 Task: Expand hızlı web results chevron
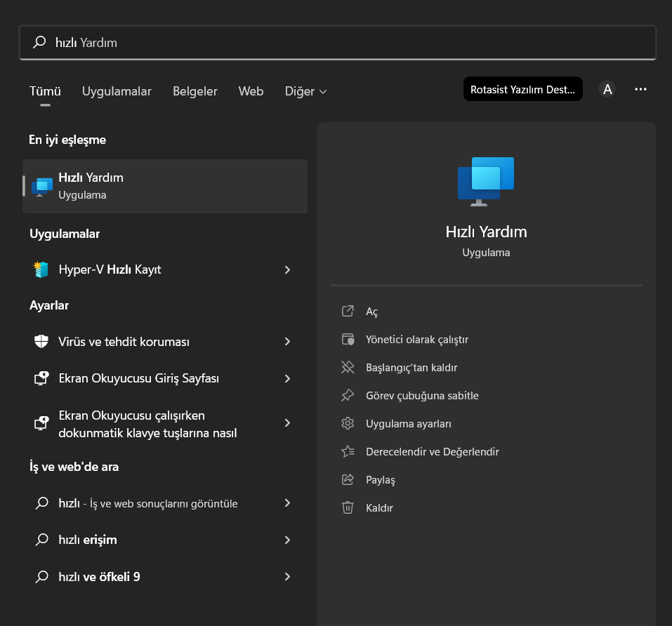pyautogui.click(x=288, y=503)
